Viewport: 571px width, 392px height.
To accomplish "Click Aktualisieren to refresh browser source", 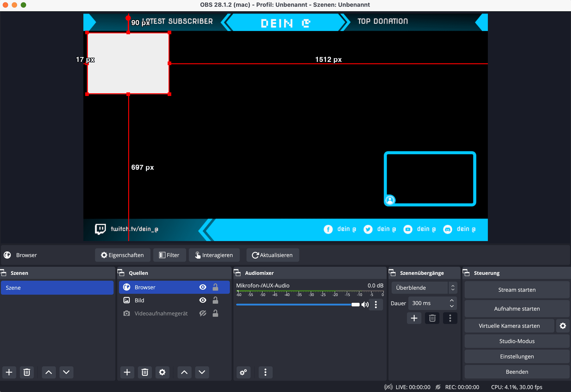I will point(273,255).
